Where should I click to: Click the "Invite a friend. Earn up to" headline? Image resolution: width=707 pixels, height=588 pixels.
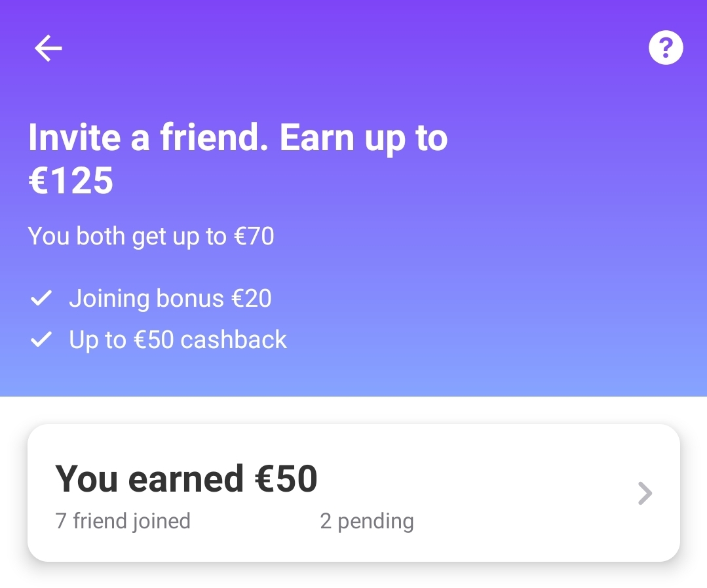click(x=238, y=138)
